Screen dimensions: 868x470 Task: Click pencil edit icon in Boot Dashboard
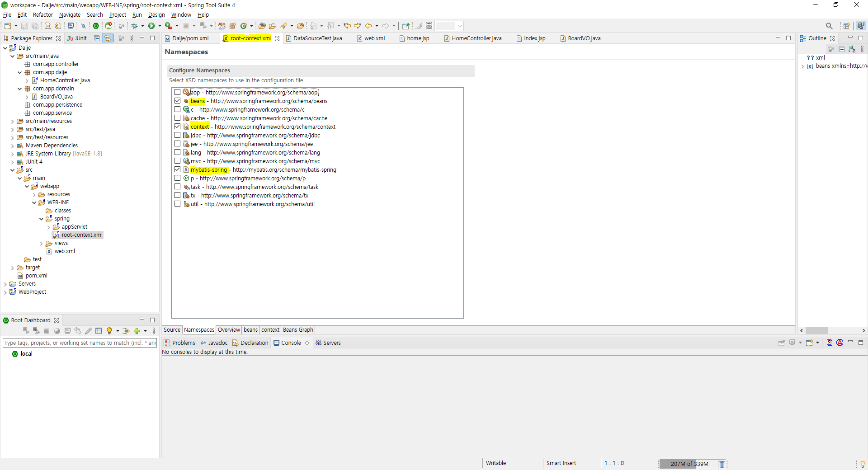(x=88, y=331)
